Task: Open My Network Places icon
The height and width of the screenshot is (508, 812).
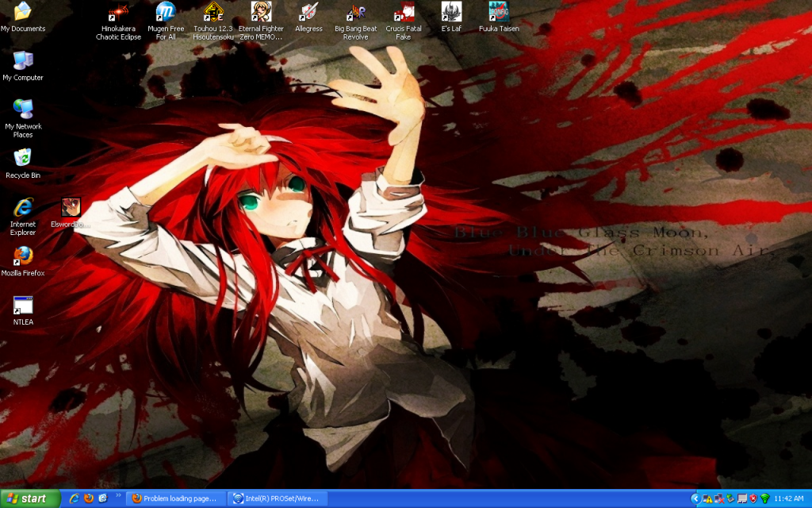Action: pos(23,118)
